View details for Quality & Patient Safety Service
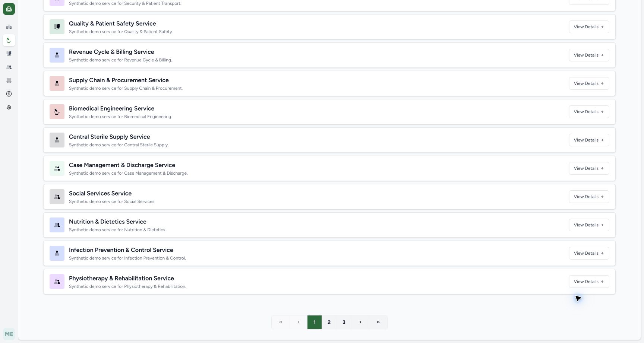The height and width of the screenshot is (343, 644). pos(589,27)
